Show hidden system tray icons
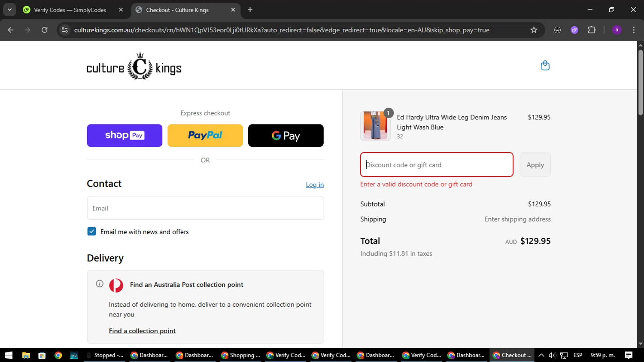The image size is (644, 362). [x=541, y=355]
